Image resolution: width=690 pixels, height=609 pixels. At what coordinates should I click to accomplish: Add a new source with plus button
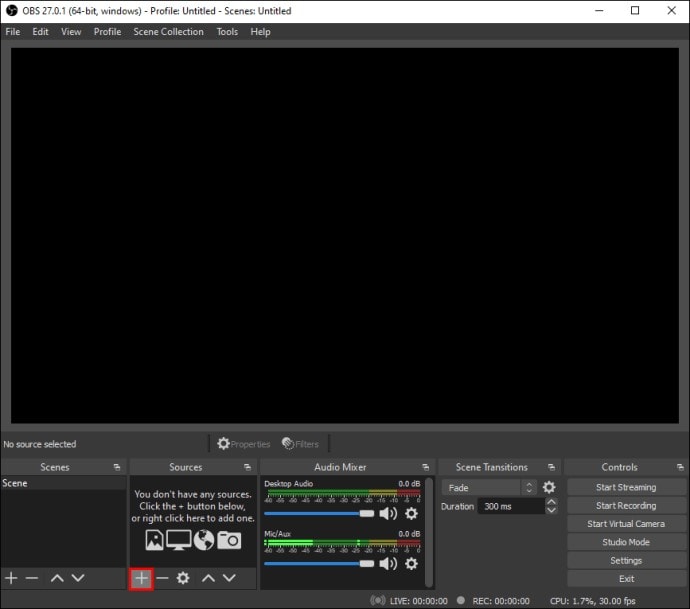(x=141, y=578)
